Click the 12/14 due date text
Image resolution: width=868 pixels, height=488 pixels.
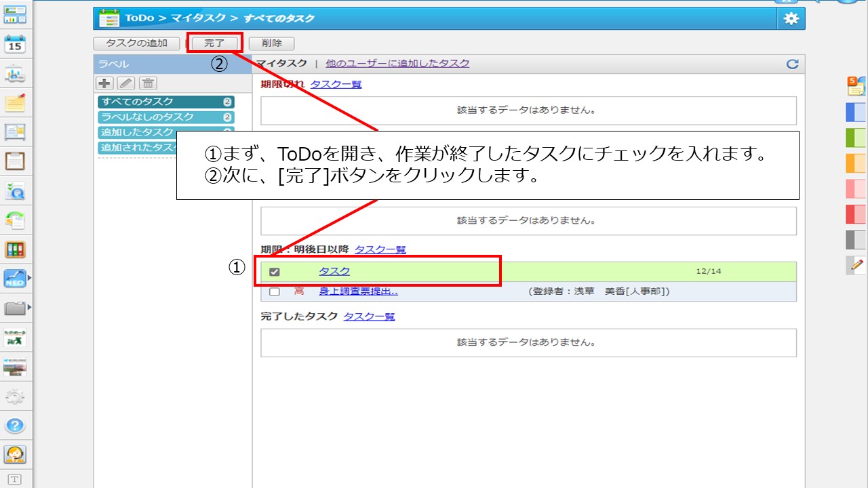pyautogui.click(x=709, y=272)
